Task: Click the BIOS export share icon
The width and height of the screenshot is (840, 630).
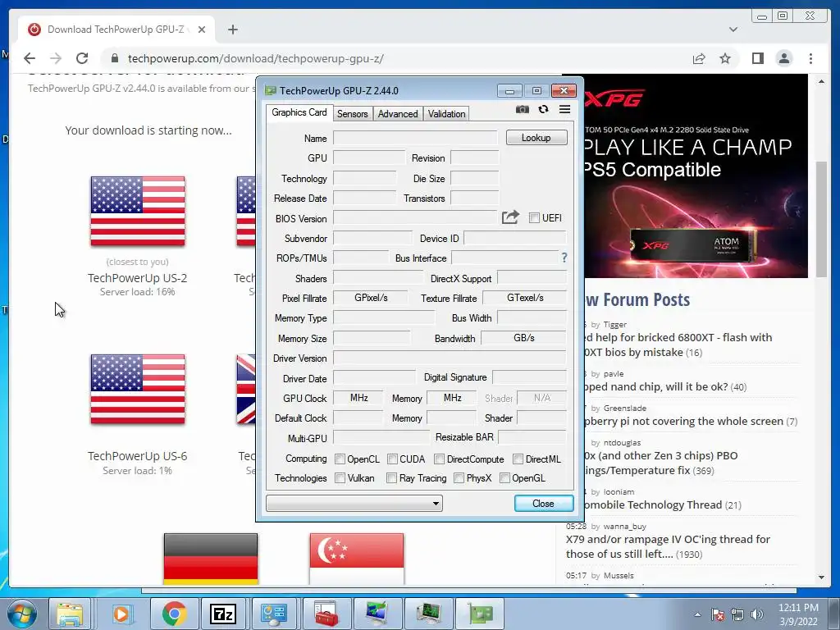Action: pyautogui.click(x=510, y=217)
